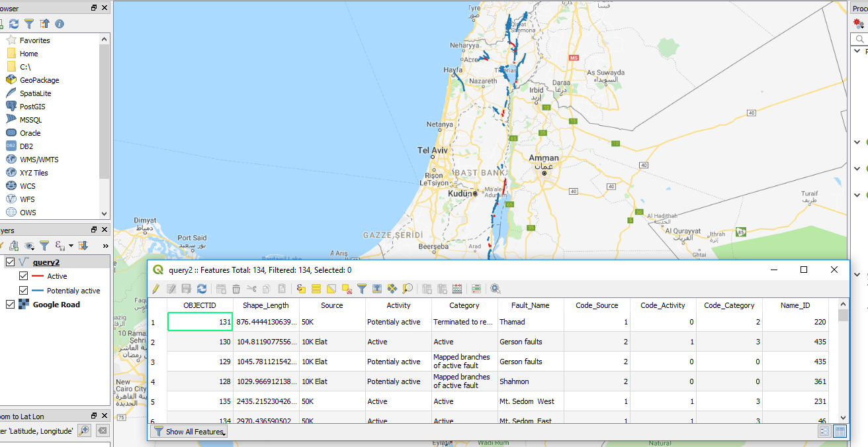
Task: Select PostGIS in Browser tree
Action: (32, 107)
